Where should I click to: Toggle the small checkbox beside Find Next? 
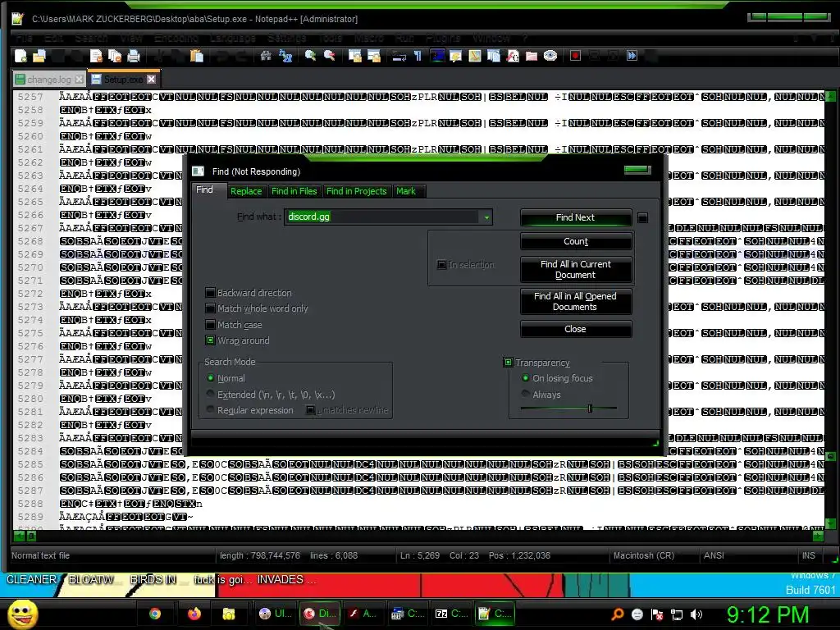coord(643,217)
